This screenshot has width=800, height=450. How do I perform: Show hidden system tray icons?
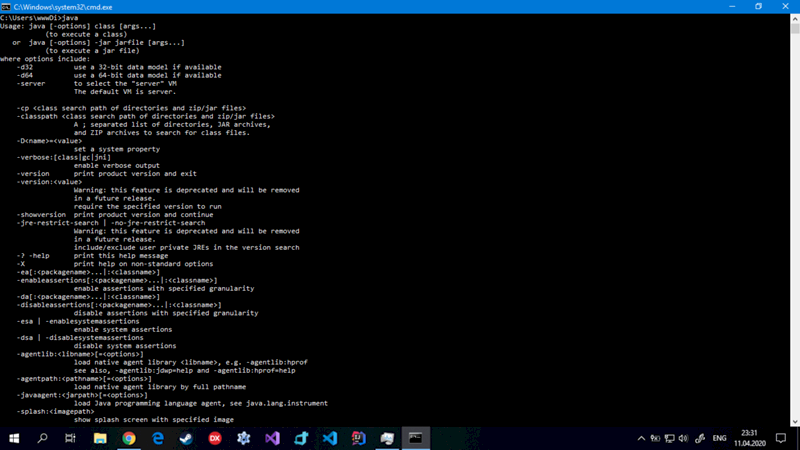click(x=641, y=438)
